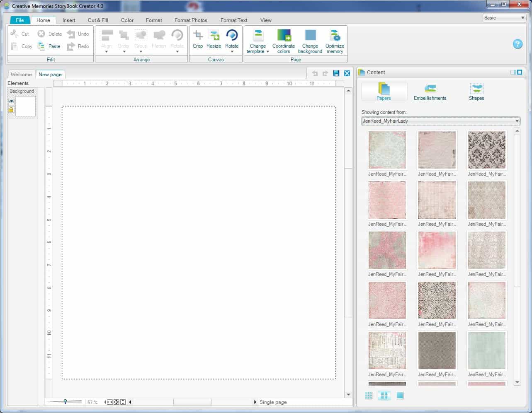This screenshot has width=532, height=413.
Task: Click fit whole page zoom icon
Action: pos(116,402)
